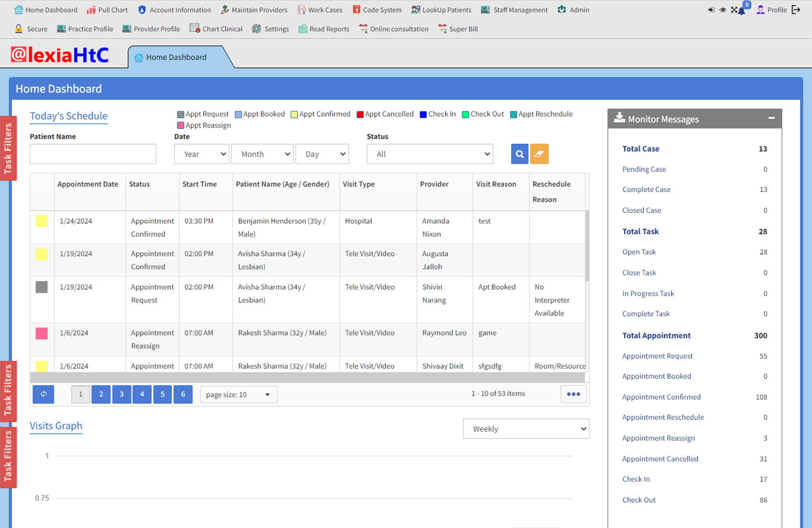Open the three-dots more options button

tap(573, 394)
